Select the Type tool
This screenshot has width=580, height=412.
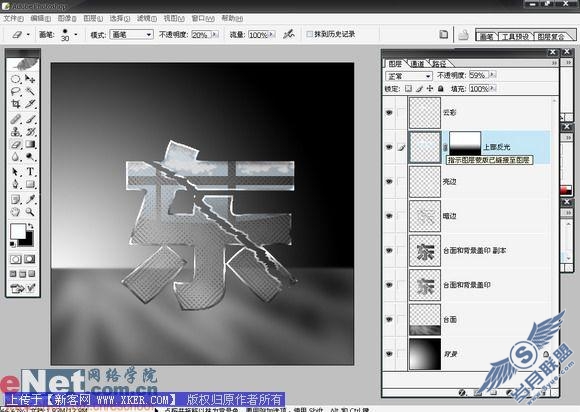click(x=30, y=172)
